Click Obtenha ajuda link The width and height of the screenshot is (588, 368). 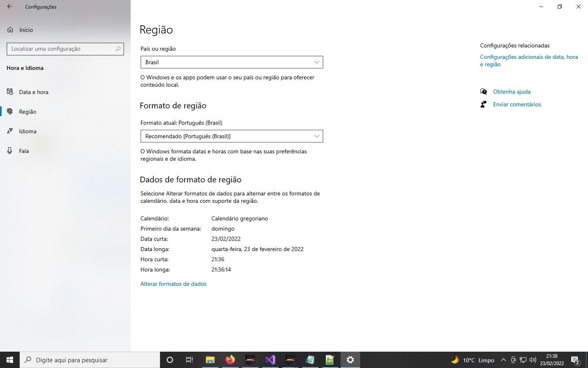tap(512, 92)
